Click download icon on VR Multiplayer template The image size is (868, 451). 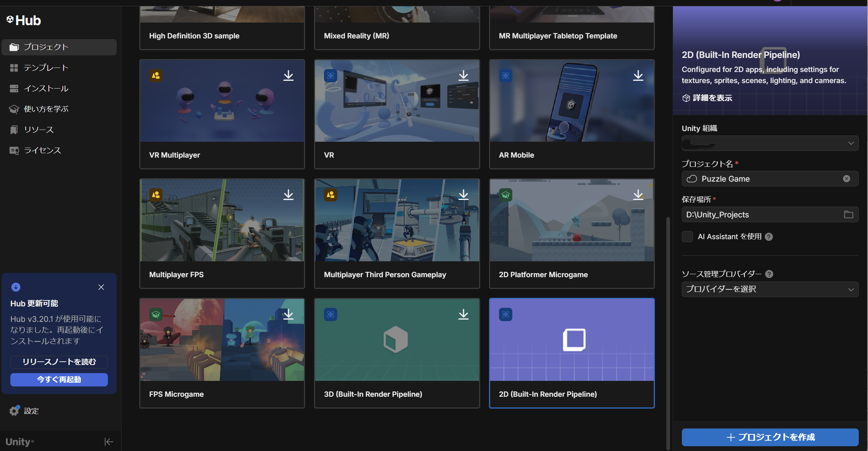288,76
